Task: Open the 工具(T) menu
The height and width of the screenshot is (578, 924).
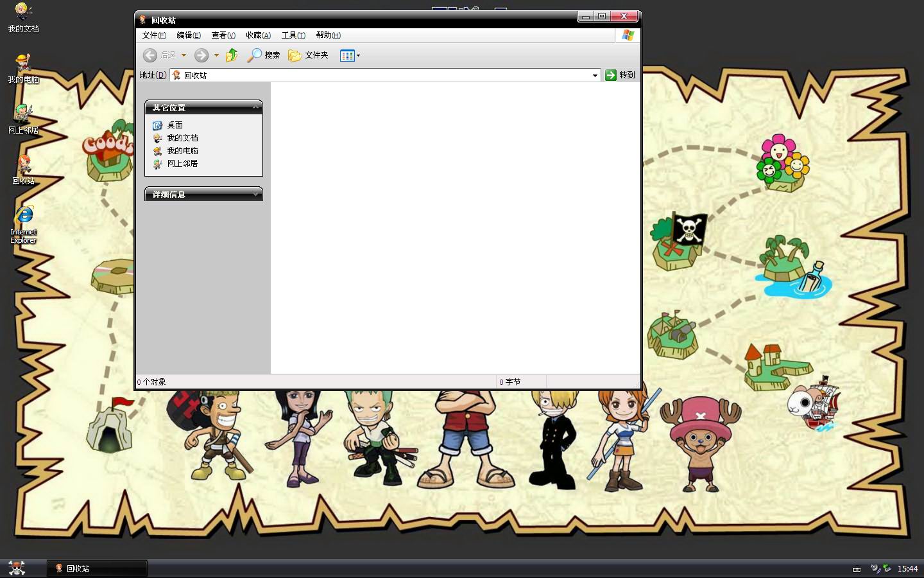Action: coord(293,35)
